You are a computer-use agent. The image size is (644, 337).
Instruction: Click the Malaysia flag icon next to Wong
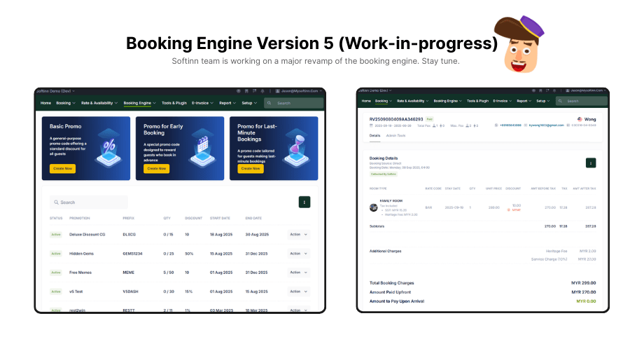pos(580,119)
